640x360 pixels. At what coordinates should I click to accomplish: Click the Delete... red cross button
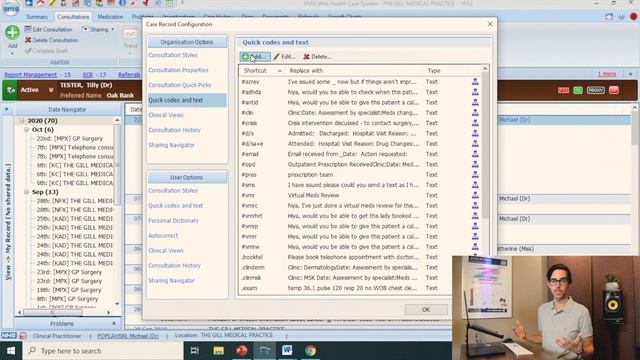point(317,57)
